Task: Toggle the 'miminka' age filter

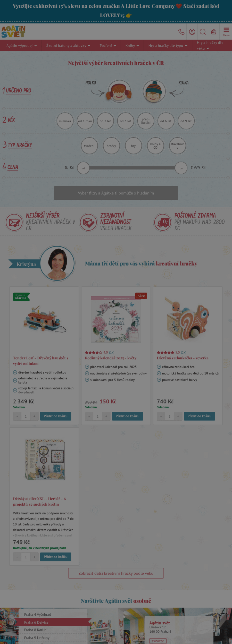Action: point(65,121)
